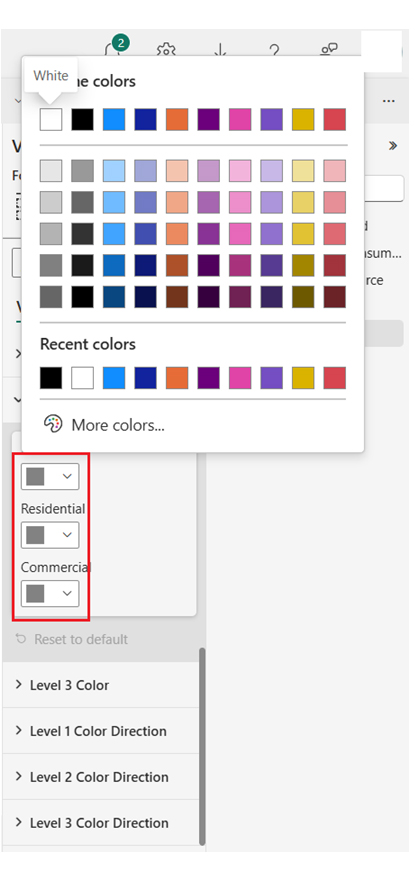
Task: Open the Residential color dropdown
Action: point(50,535)
